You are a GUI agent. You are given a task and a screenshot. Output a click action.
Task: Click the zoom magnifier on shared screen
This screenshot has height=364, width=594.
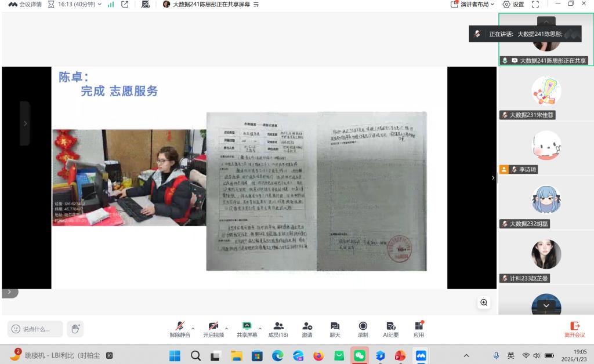pyautogui.click(x=484, y=303)
